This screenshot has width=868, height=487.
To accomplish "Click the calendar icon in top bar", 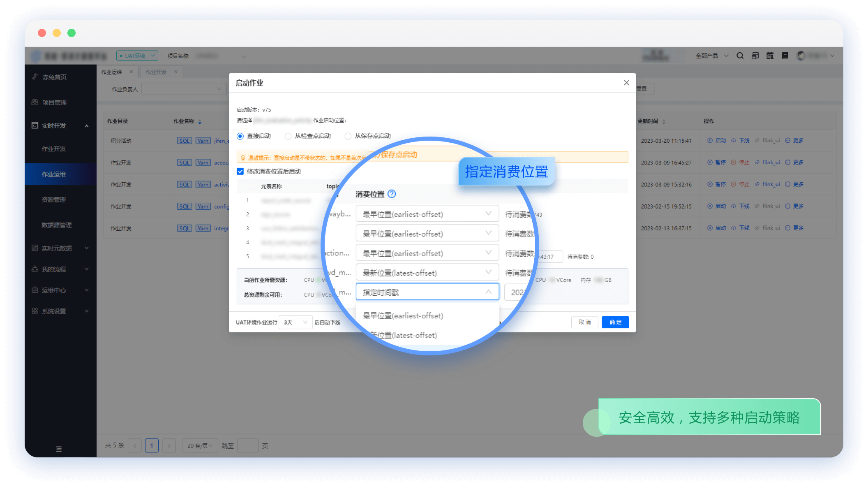I will [770, 56].
